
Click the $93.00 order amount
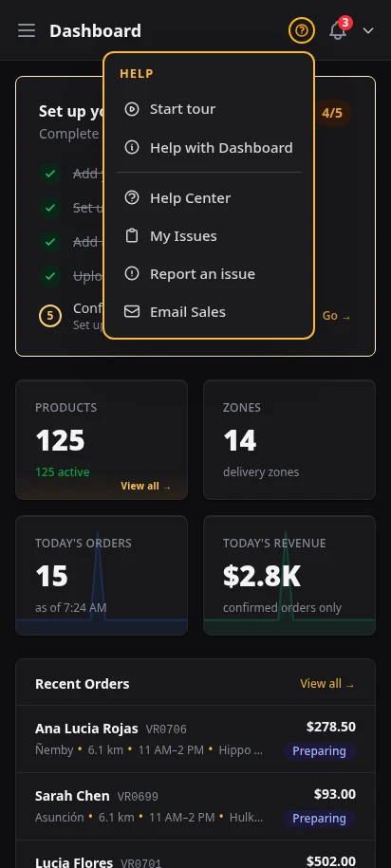click(x=335, y=794)
